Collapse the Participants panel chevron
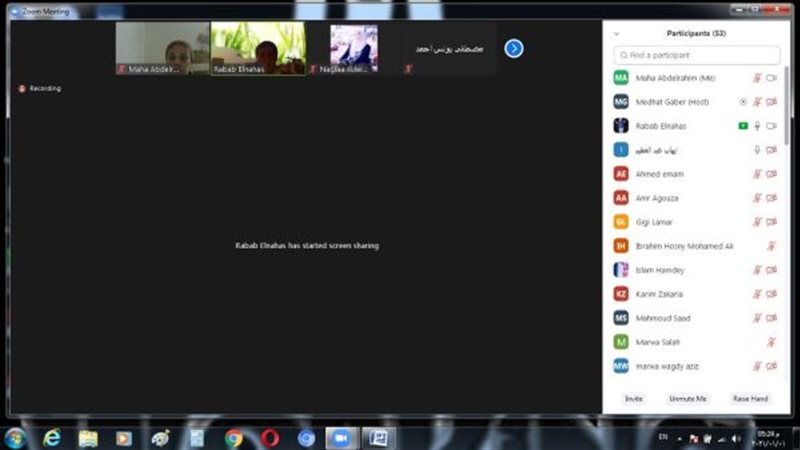 click(616, 34)
